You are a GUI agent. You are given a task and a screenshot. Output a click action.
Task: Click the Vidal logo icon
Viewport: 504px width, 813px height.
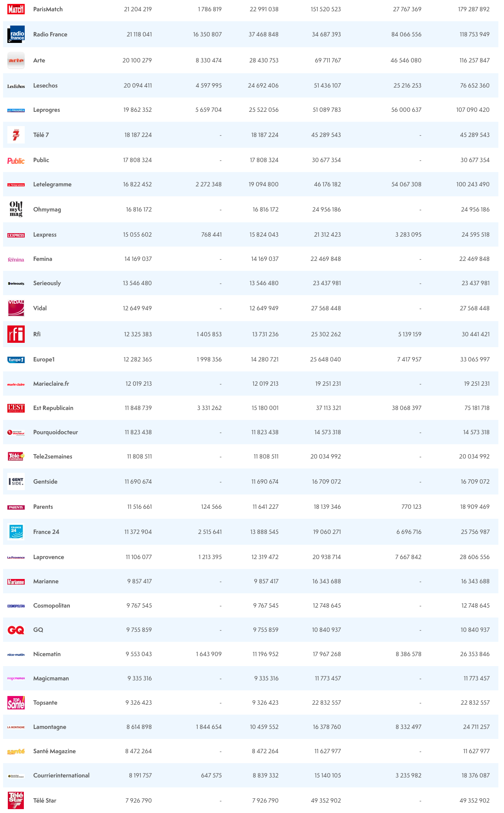pos(16,308)
